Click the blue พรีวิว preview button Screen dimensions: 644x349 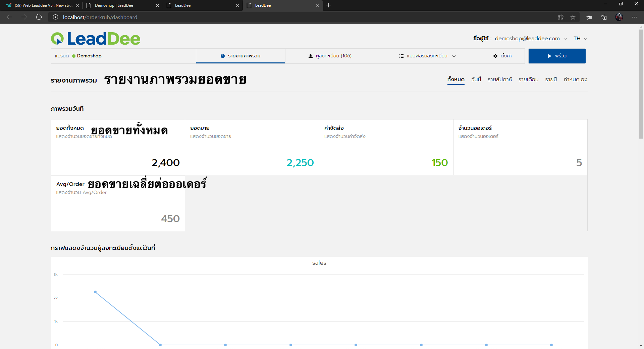tap(557, 56)
